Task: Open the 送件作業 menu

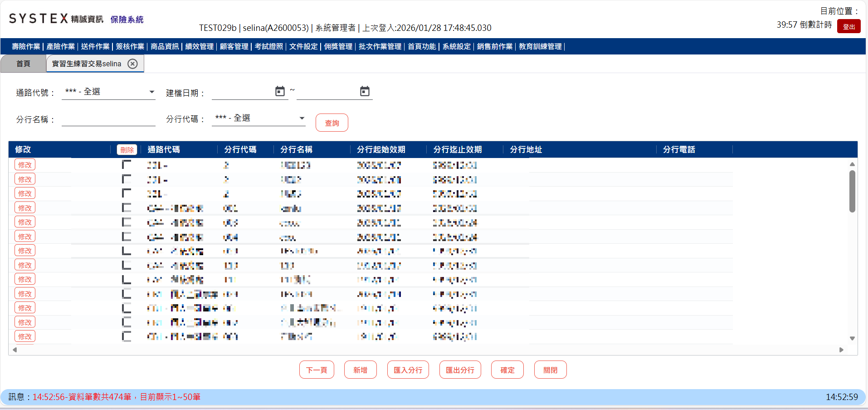Action: [95, 46]
